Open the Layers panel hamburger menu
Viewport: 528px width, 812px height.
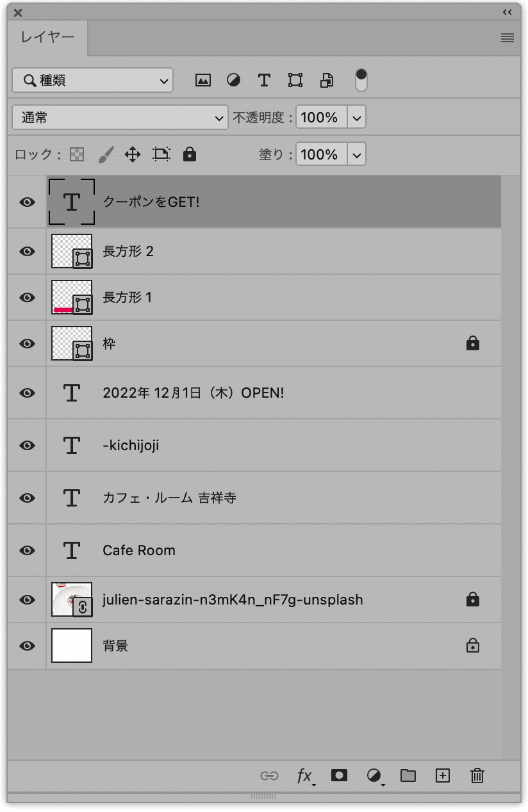(507, 38)
